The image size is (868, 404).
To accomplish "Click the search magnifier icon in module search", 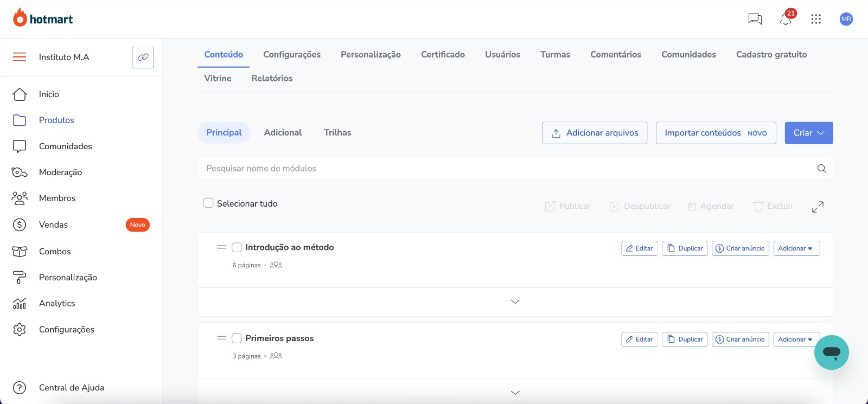I will coord(822,169).
